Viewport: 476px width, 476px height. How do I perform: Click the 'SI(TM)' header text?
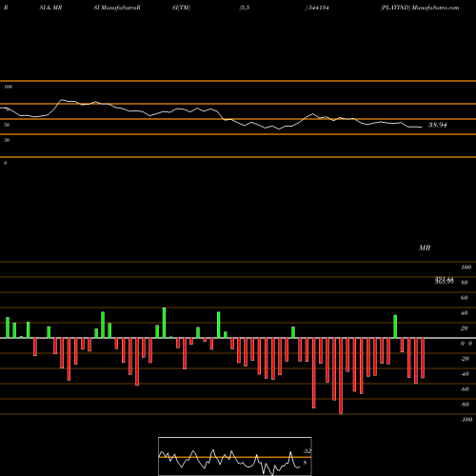181,8
